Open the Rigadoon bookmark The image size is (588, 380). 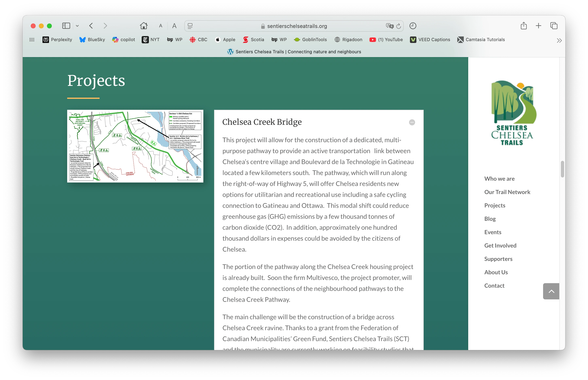[348, 40]
